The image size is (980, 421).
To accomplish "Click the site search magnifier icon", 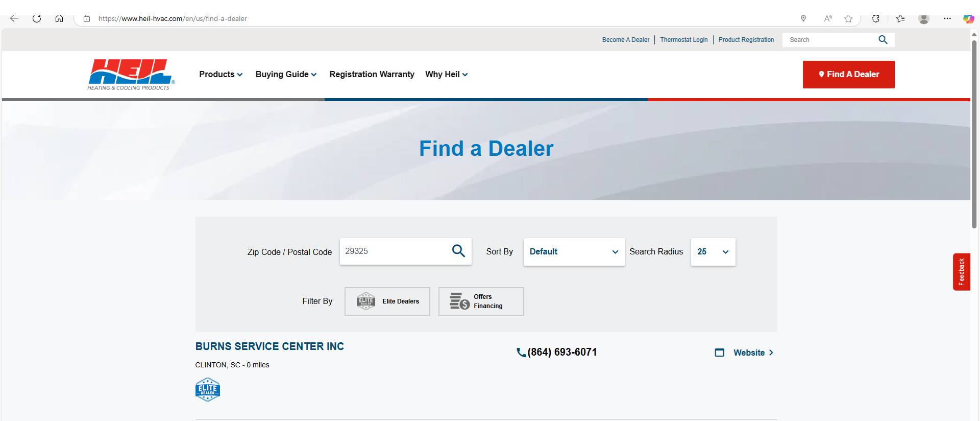I will click(x=883, y=40).
